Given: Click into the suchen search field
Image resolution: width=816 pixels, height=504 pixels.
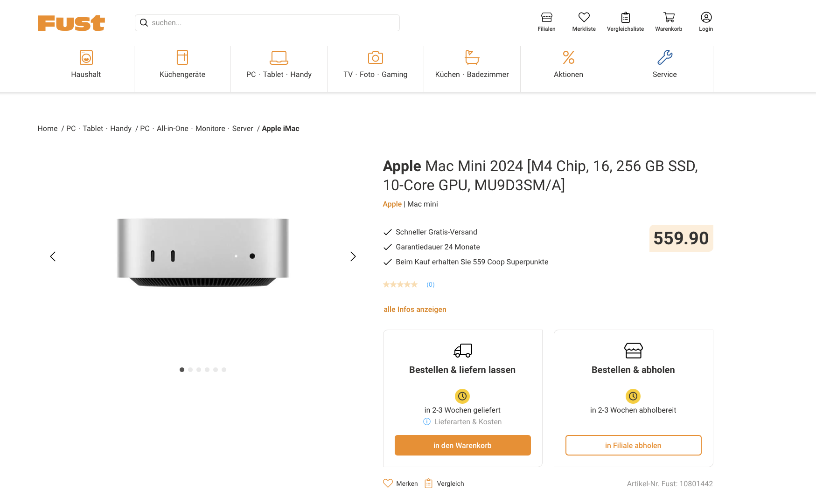Looking at the screenshot, I should (273, 23).
